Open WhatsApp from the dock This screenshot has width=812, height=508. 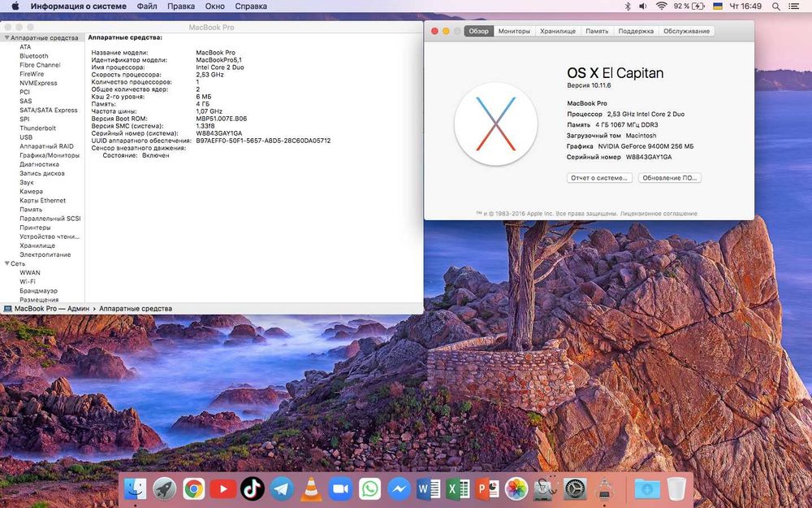click(369, 488)
